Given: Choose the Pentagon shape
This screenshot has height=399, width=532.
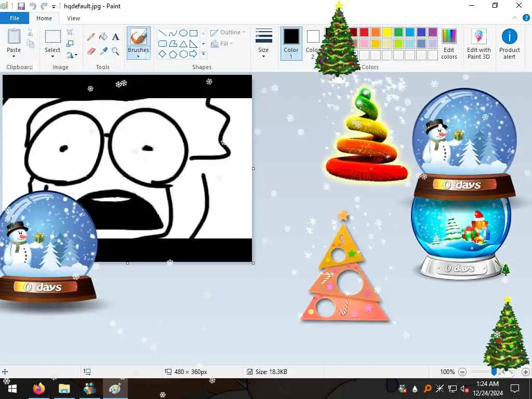Looking at the screenshot, I should coord(172,54).
